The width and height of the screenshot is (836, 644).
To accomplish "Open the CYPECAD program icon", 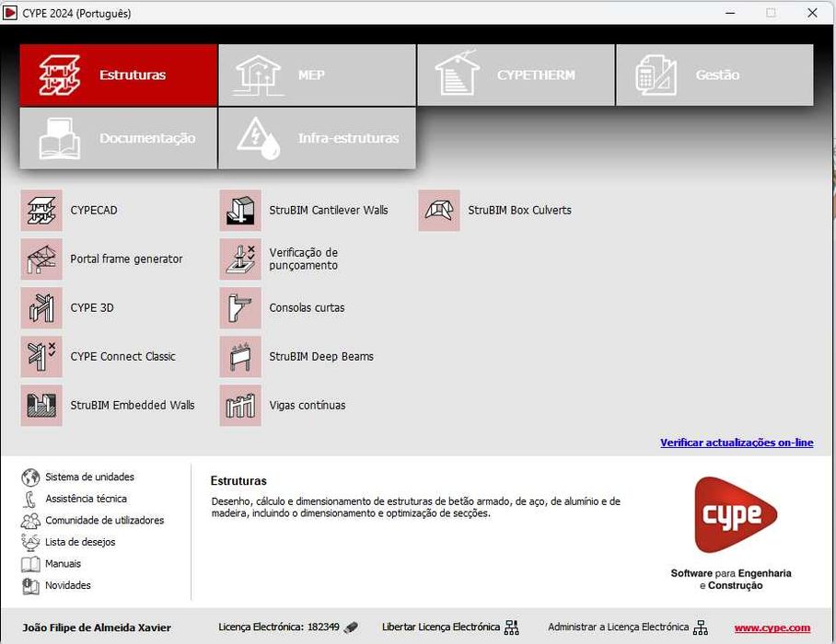I will tap(41, 211).
